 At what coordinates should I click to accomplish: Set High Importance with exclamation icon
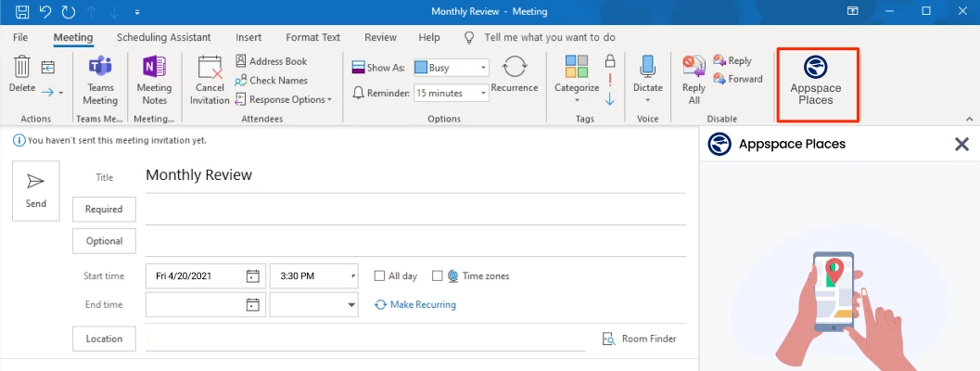coord(610,80)
